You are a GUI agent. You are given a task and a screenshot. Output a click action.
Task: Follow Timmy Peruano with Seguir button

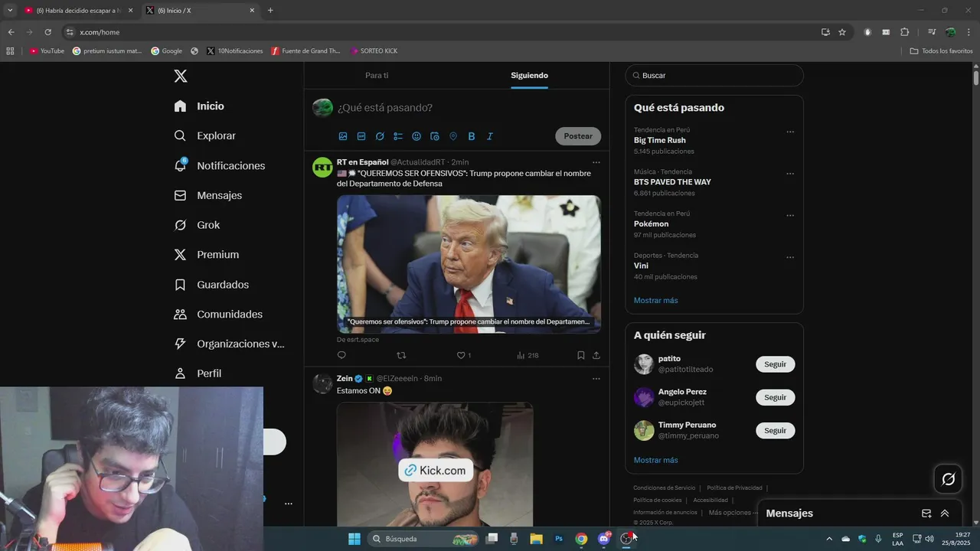click(x=775, y=430)
